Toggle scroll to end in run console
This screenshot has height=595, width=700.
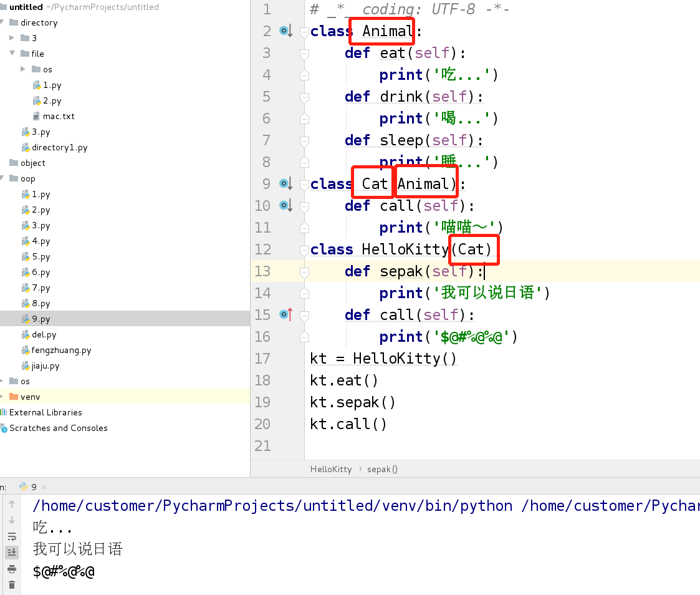click(12, 553)
